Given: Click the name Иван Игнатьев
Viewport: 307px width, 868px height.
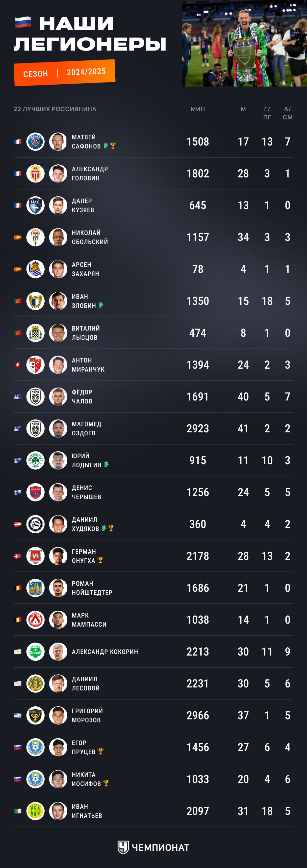Looking at the screenshot, I should (87, 811).
